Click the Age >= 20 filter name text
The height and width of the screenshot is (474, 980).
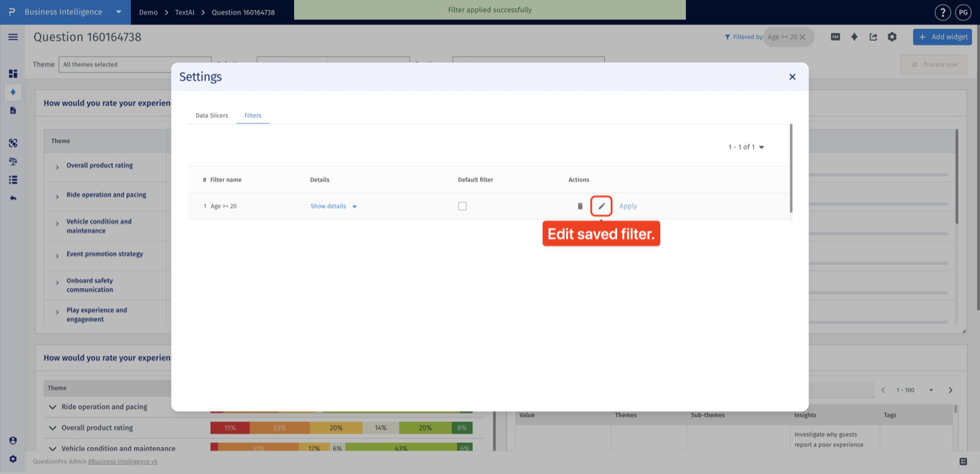(224, 206)
